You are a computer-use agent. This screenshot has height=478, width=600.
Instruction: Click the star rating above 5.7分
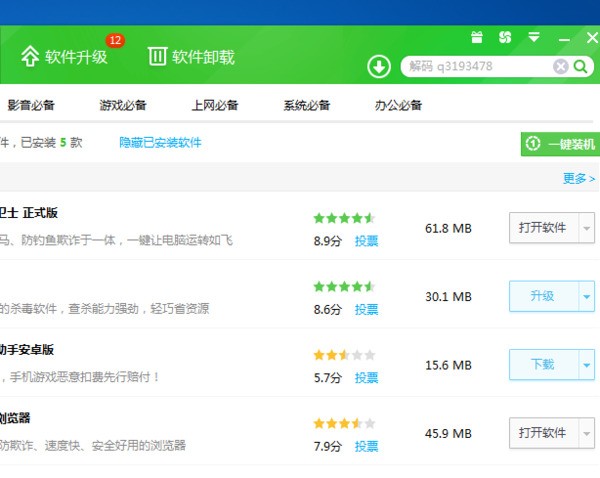[344, 355]
